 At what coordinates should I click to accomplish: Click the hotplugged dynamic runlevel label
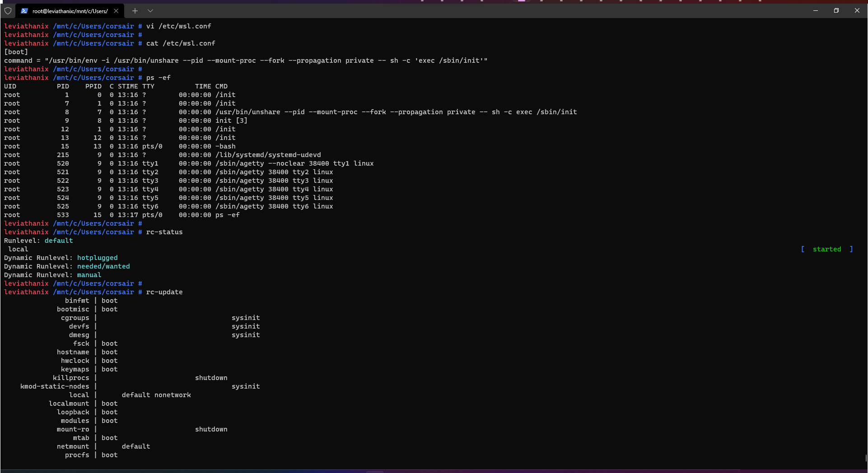click(x=97, y=258)
